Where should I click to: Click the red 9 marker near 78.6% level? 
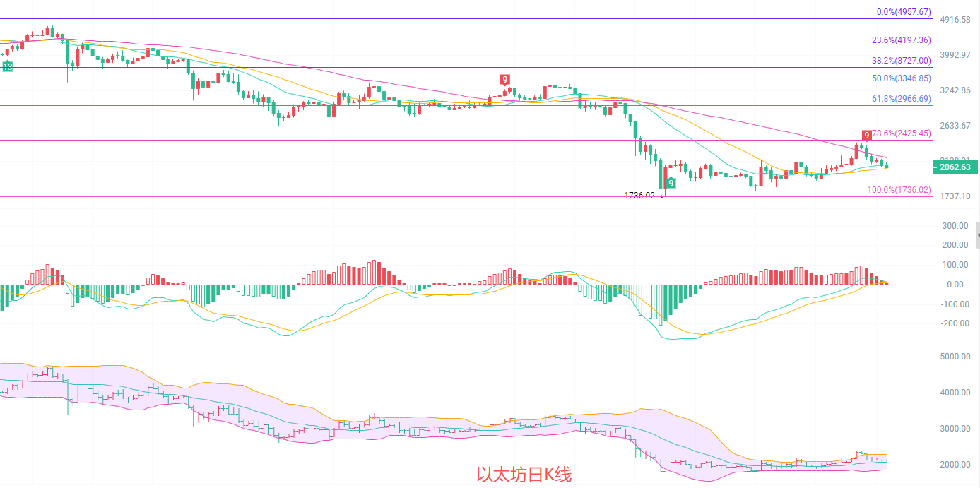click(866, 135)
